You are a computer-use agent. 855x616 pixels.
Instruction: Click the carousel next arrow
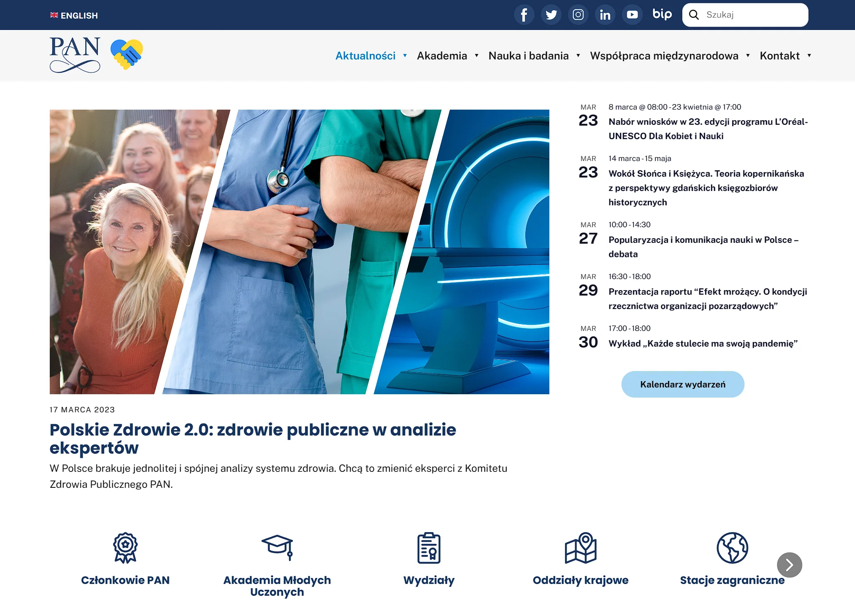pyautogui.click(x=789, y=565)
